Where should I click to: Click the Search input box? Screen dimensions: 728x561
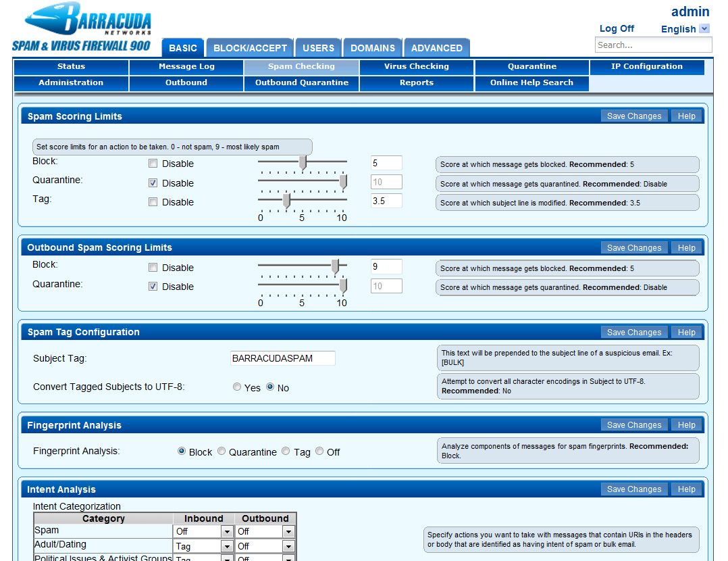[x=653, y=45]
